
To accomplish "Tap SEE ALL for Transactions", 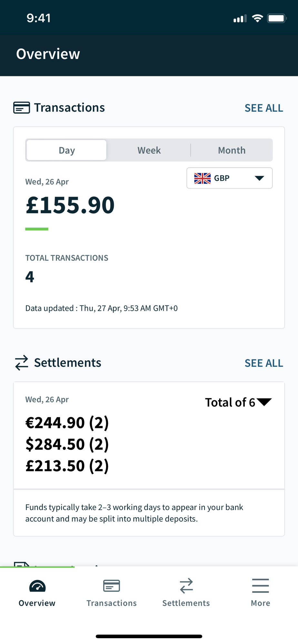I will 263,108.
